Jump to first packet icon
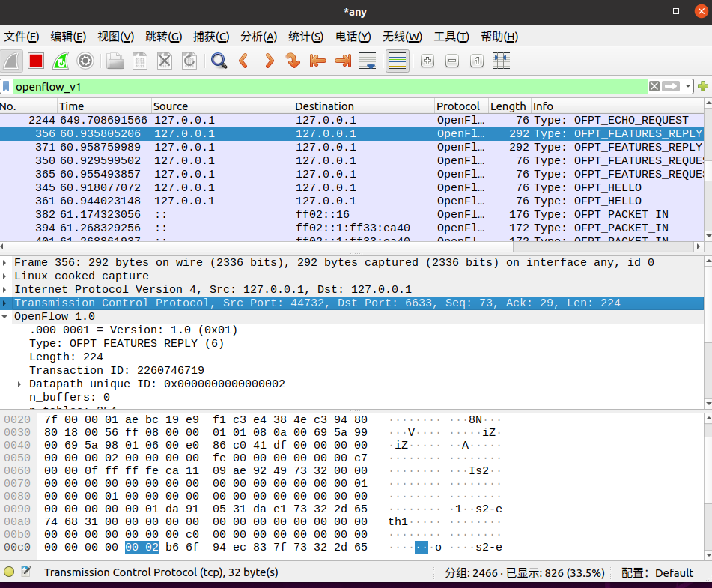 318,61
